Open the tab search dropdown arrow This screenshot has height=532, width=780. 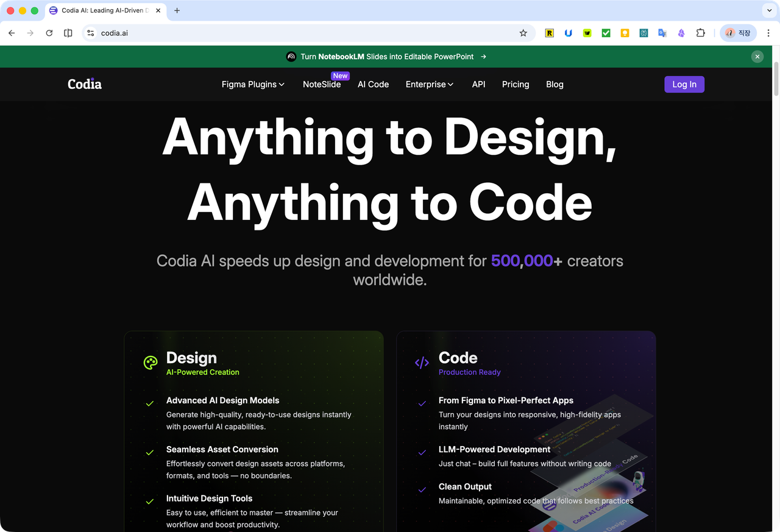770,10
